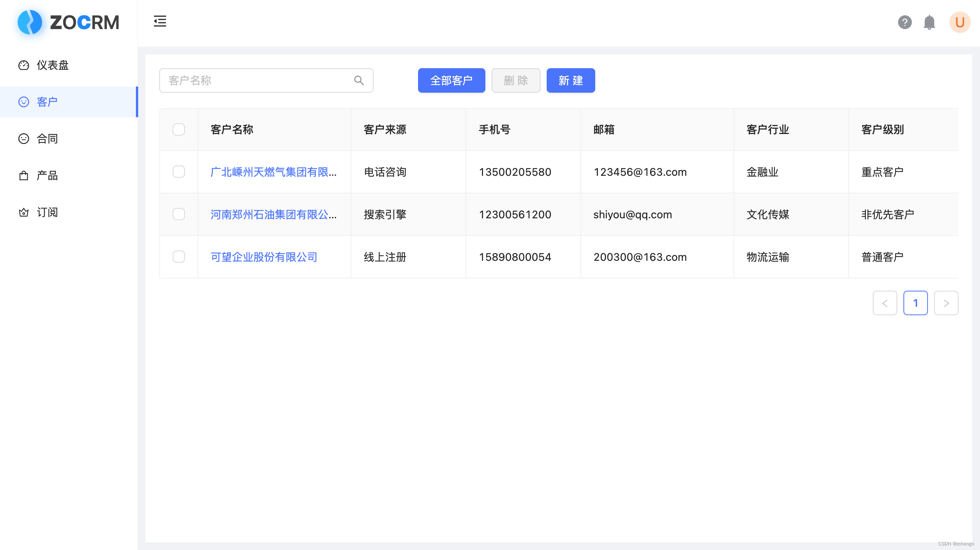Click the smiley icon beside 合同
The image size is (980, 550).
(x=24, y=139)
